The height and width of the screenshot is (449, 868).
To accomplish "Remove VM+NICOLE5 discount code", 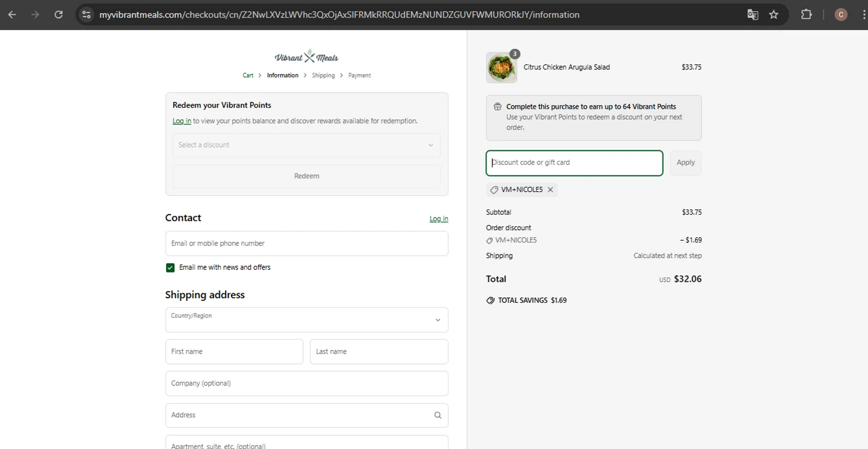I will point(550,190).
